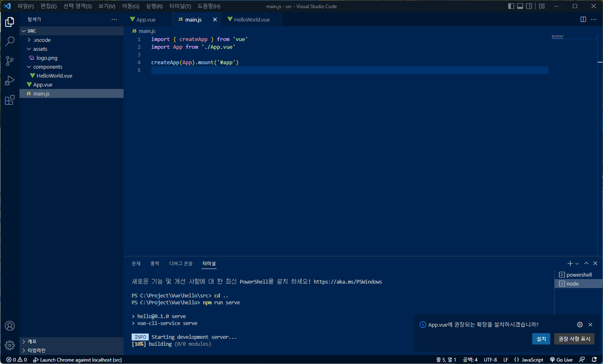
Task: Open the Run and Debug view
Action: (10, 80)
